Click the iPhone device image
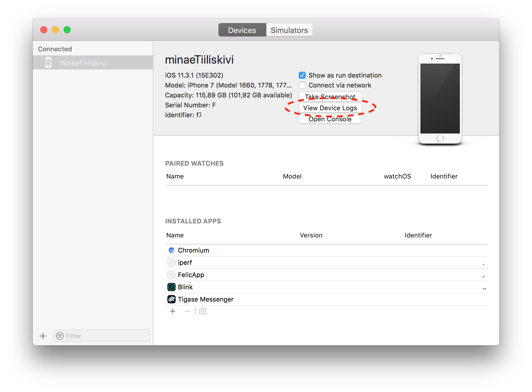 440,99
